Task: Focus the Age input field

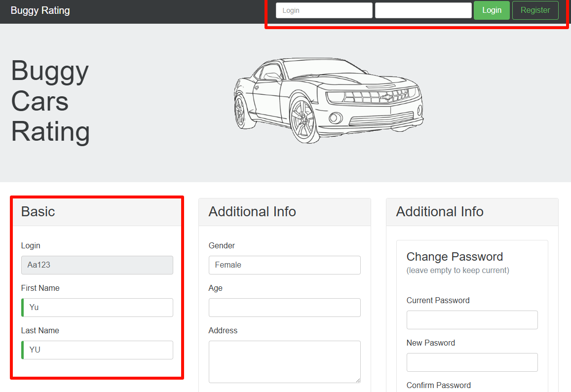Action: [284, 308]
